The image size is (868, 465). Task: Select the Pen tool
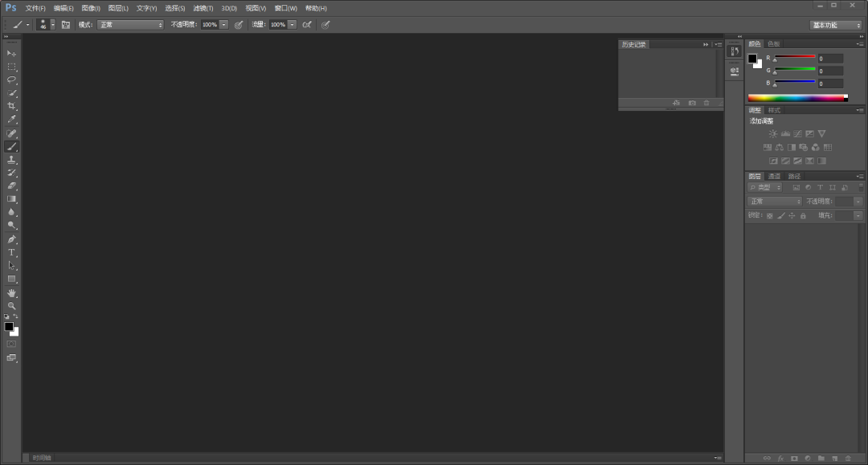click(x=11, y=239)
